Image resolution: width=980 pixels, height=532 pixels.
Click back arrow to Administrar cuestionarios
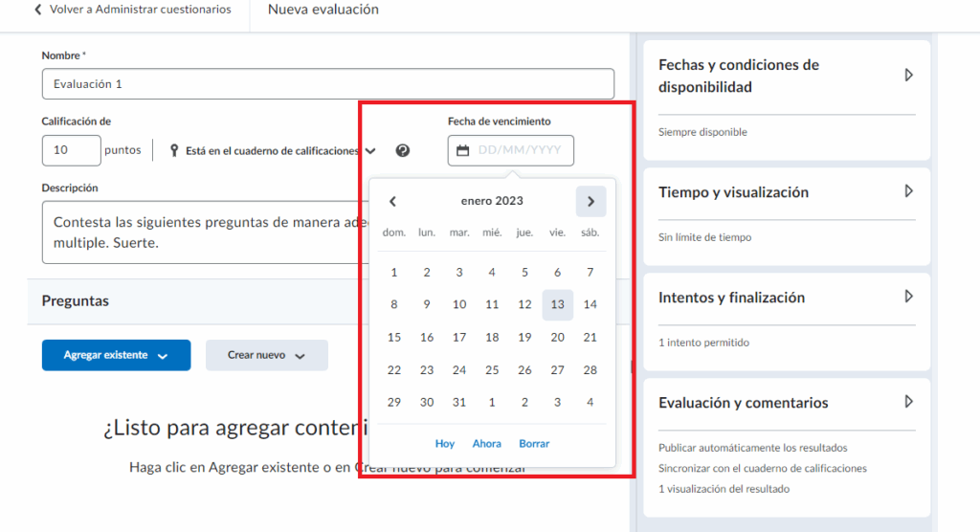38,10
